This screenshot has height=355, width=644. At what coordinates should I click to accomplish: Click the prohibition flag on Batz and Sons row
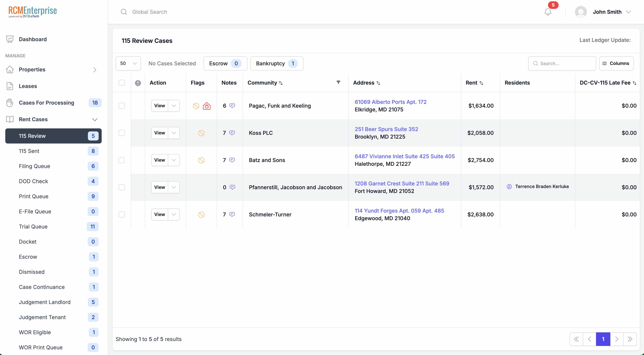pyautogui.click(x=201, y=160)
